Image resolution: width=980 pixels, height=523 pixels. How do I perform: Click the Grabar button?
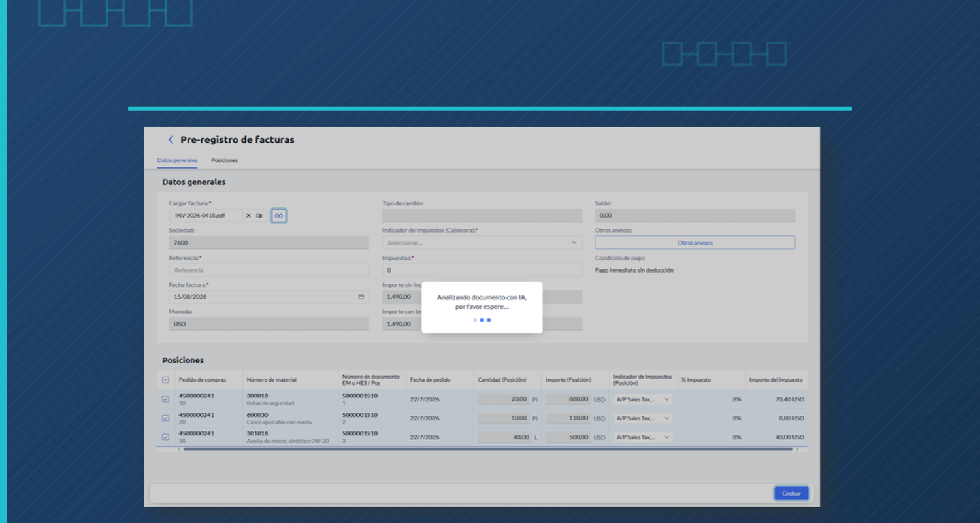791,494
